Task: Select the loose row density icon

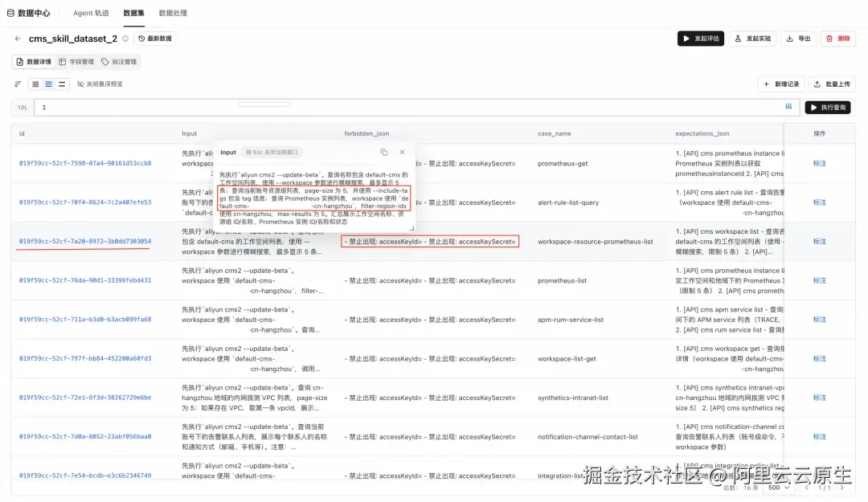Action: 62,84
